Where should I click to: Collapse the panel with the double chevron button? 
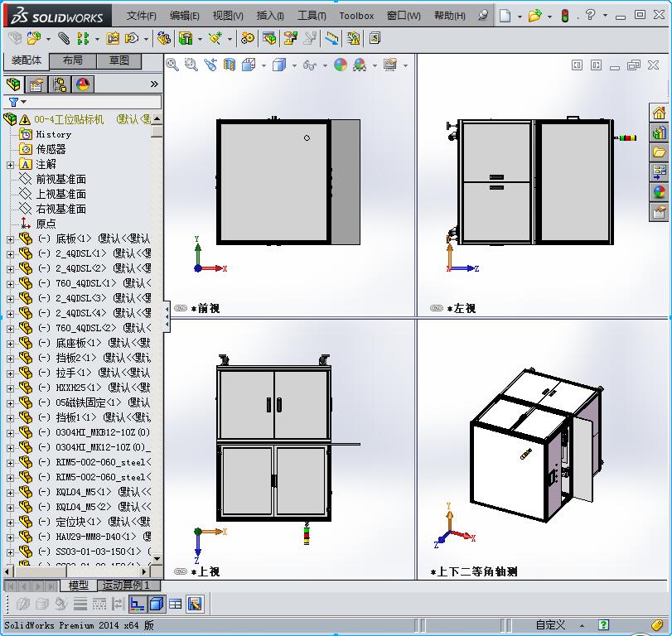pos(153,84)
